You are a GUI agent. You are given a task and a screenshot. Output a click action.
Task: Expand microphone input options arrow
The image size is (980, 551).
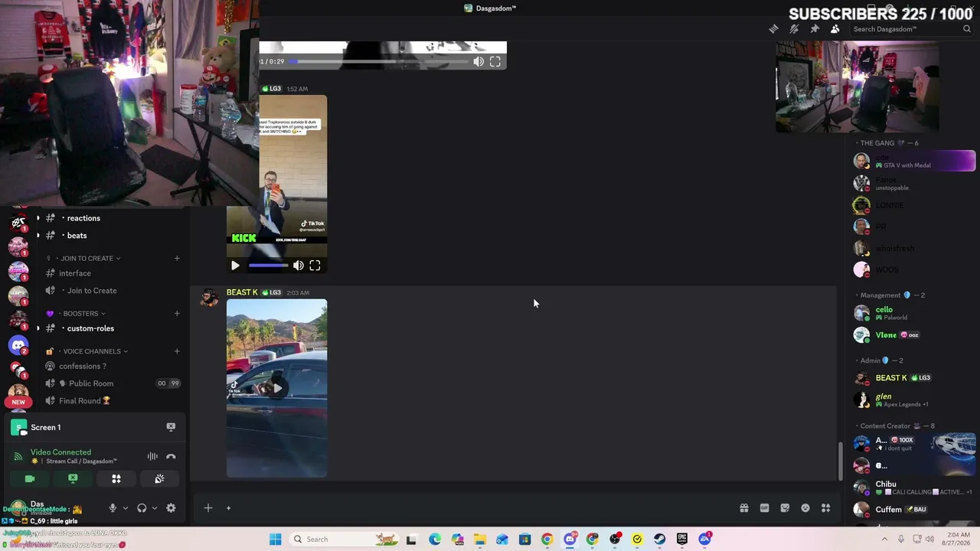pyautogui.click(x=124, y=508)
